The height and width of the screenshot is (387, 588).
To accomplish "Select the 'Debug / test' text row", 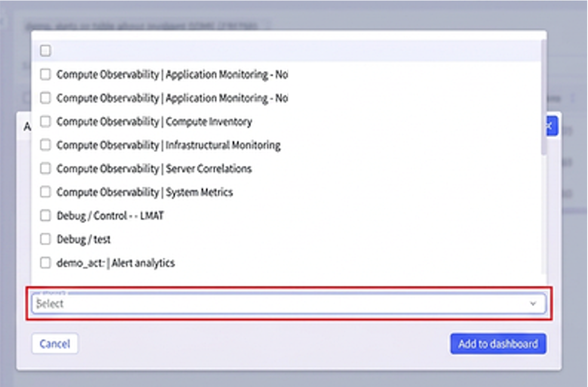I will pos(84,239).
